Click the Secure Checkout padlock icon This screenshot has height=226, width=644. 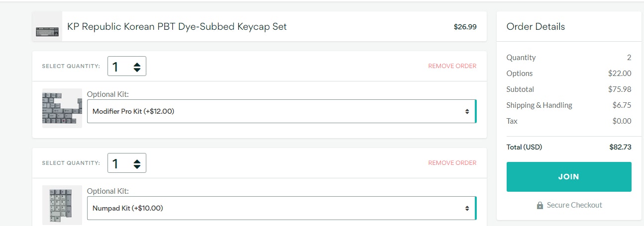(540, 205)
